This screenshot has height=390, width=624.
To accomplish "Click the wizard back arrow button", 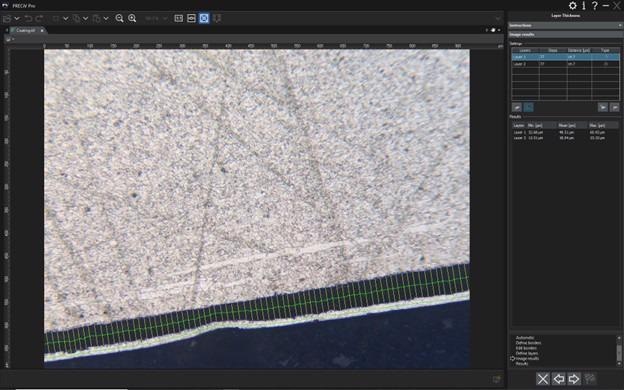I will [x=559, y=379].
